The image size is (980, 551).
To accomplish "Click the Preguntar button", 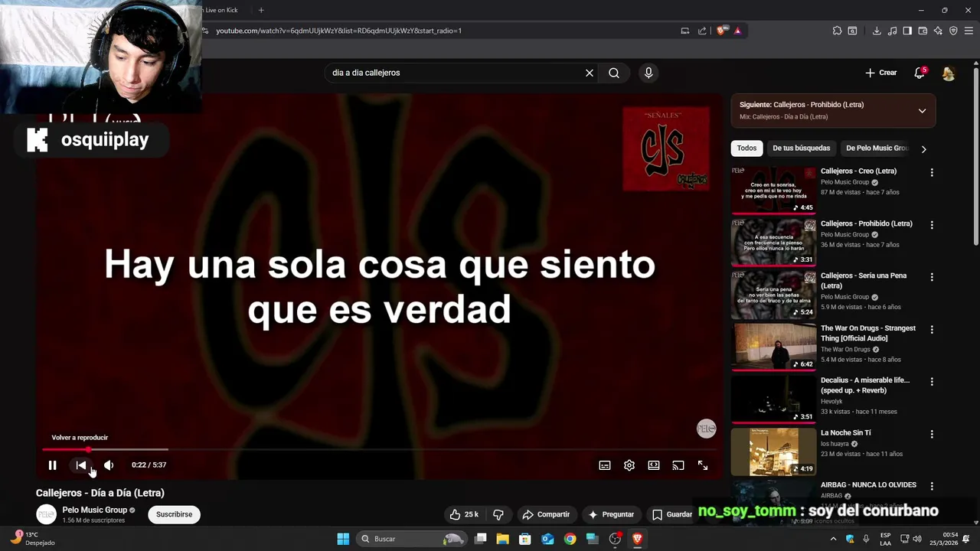I will tap(611, 514).
